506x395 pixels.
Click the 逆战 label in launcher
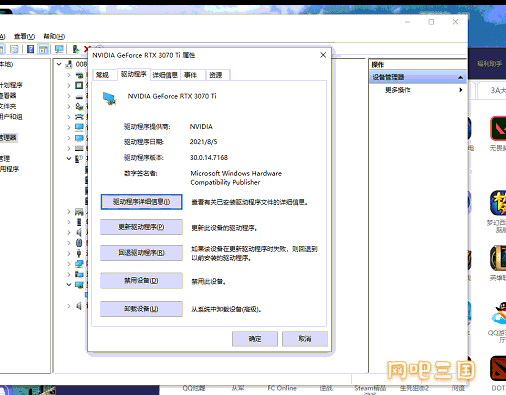(x=326, y=388)
